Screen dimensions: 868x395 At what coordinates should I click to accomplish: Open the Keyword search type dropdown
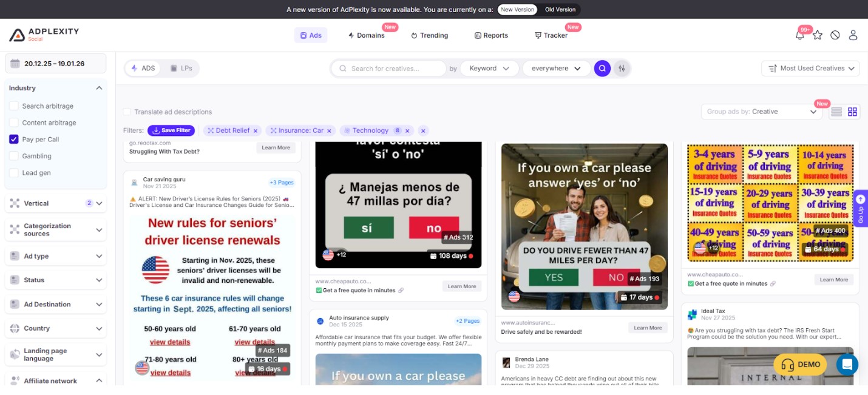coord(489,69)
